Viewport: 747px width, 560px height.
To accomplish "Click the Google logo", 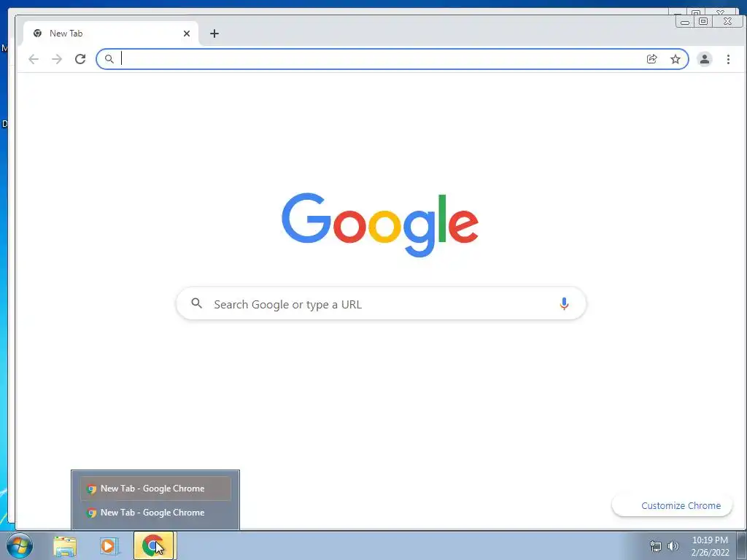I will coord(379,225).
